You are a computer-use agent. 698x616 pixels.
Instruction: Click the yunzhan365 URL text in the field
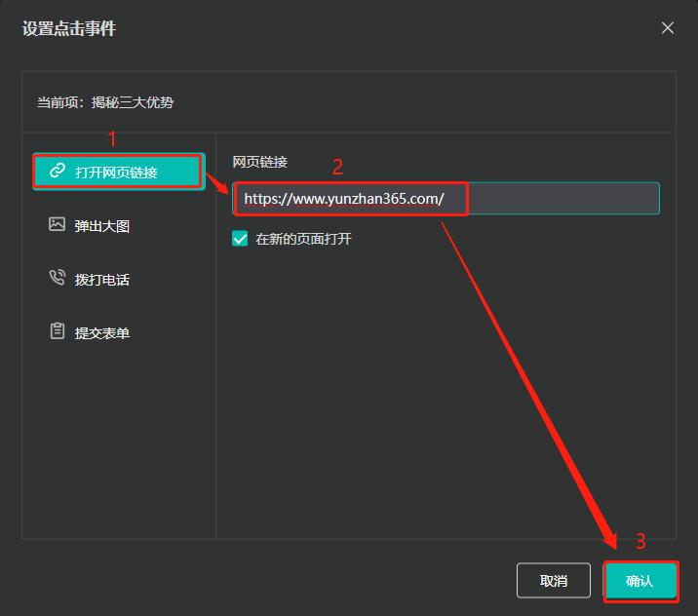pos(344,199)
